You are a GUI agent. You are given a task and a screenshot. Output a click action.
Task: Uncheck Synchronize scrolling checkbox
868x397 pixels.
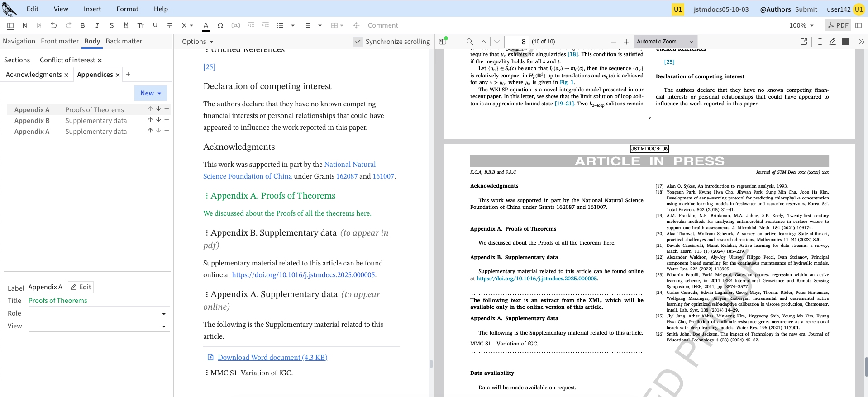358,42
